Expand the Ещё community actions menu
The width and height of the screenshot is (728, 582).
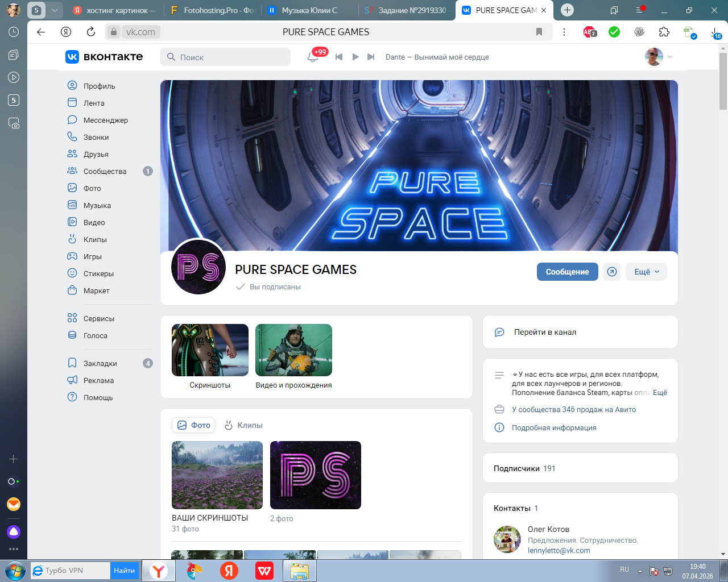pos(647,272)
